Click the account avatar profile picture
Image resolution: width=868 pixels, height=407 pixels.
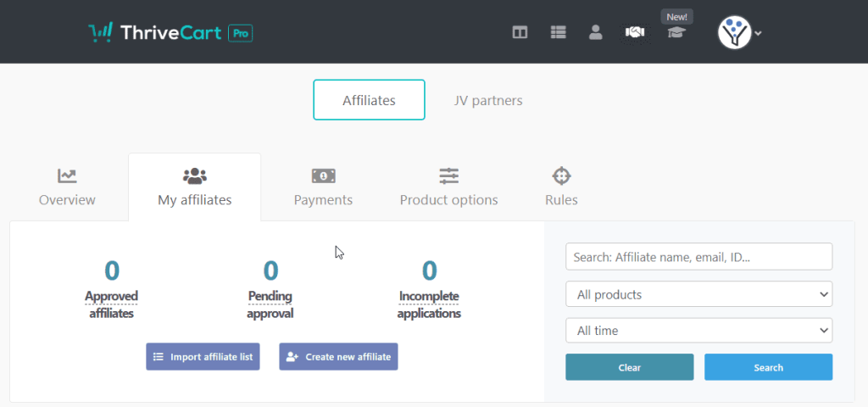734,33
